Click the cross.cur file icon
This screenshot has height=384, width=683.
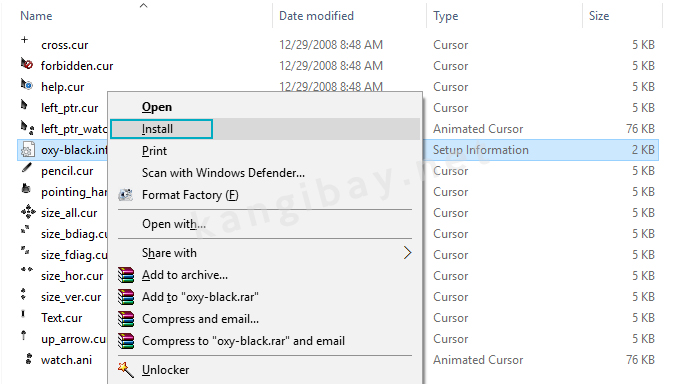(25, 40)
